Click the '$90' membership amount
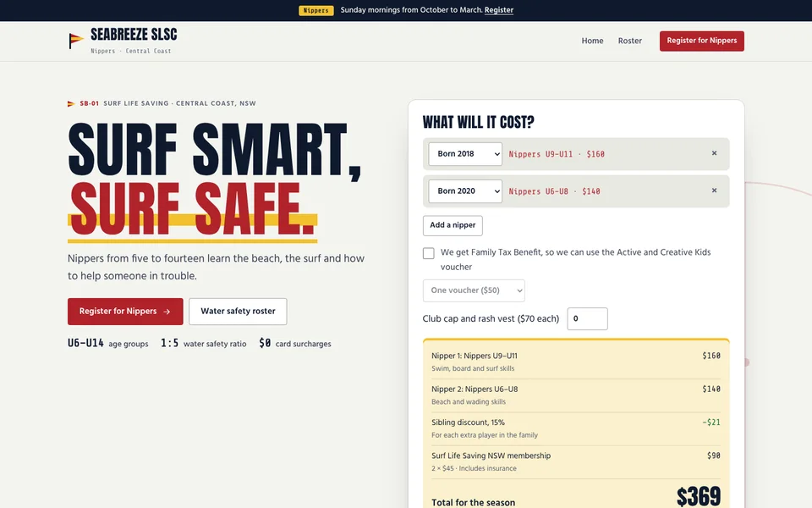Viewport: 812px width, 508px height. tap(714, 456)
